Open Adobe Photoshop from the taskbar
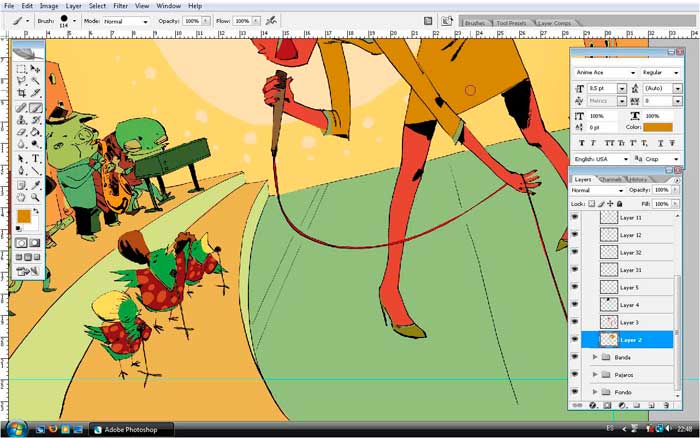Screen dimensions: 700x438 tap(128, 428)
